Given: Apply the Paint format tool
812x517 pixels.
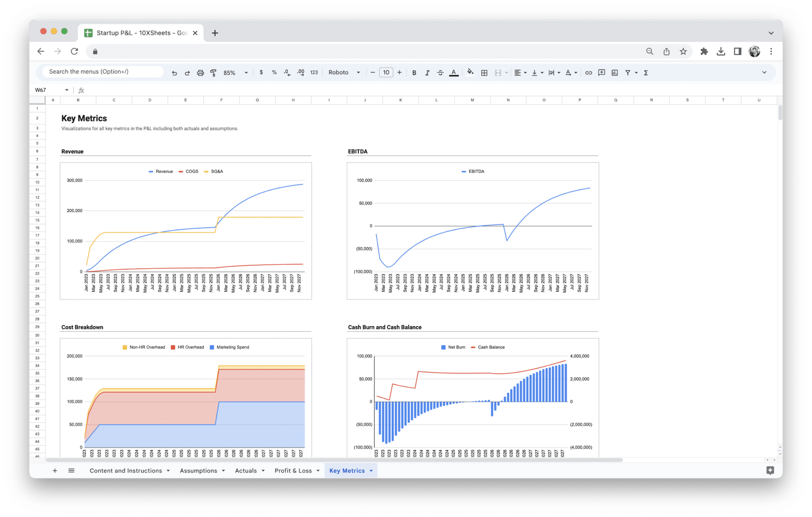Looking at the screenshot, I should pyautogui.click(x=213, y=73).
